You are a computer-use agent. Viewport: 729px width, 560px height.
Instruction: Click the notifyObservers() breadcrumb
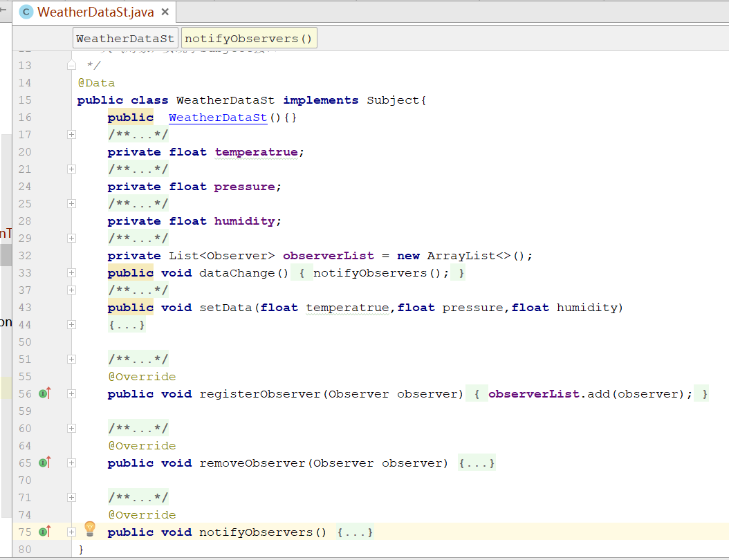point(249,39)
